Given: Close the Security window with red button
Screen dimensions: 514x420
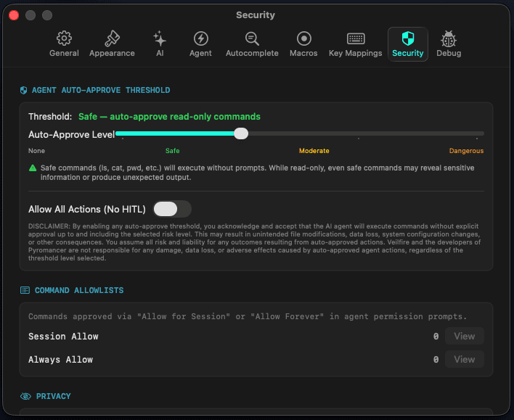Looking at the screenshot, I should click(14, 15).
